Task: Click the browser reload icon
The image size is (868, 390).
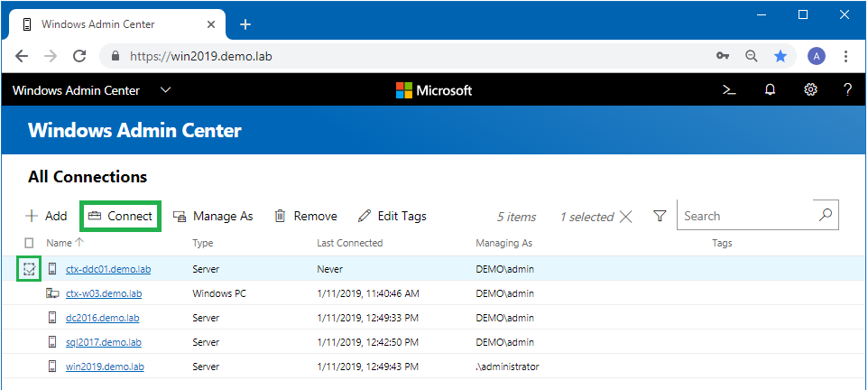Action: pyautogui.click(x=79, y=56)
